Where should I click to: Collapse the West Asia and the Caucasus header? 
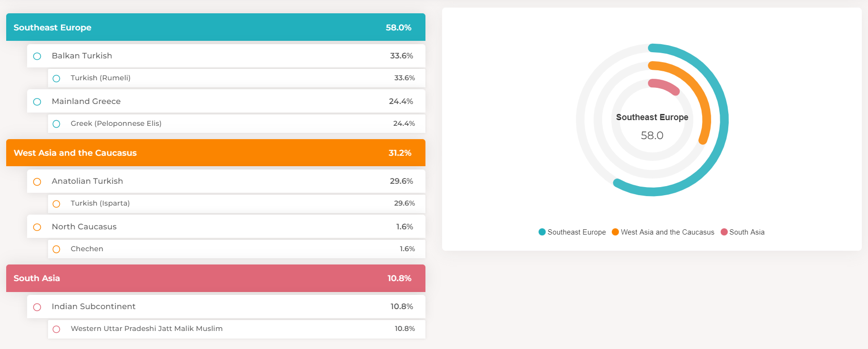point(215,153)
